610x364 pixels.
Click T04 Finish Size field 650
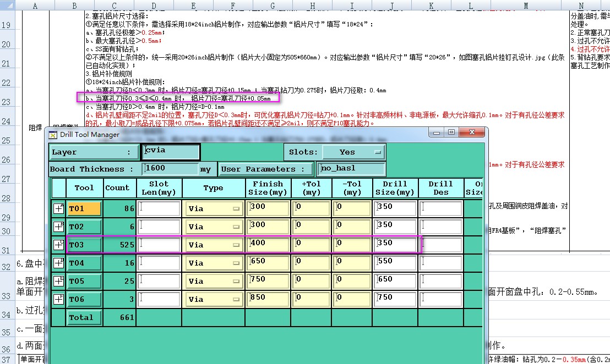coord(268,263)
